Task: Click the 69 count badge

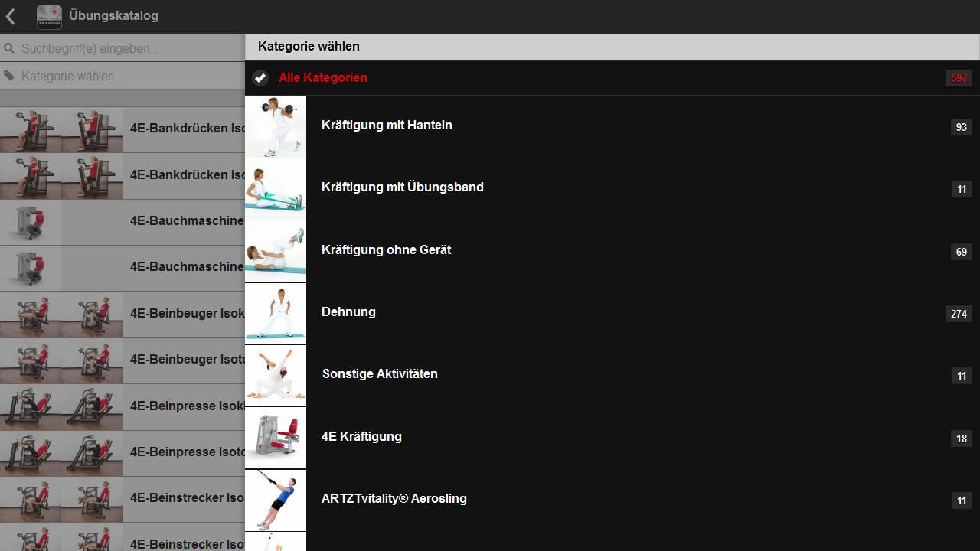Action: (x=962, y=252)
